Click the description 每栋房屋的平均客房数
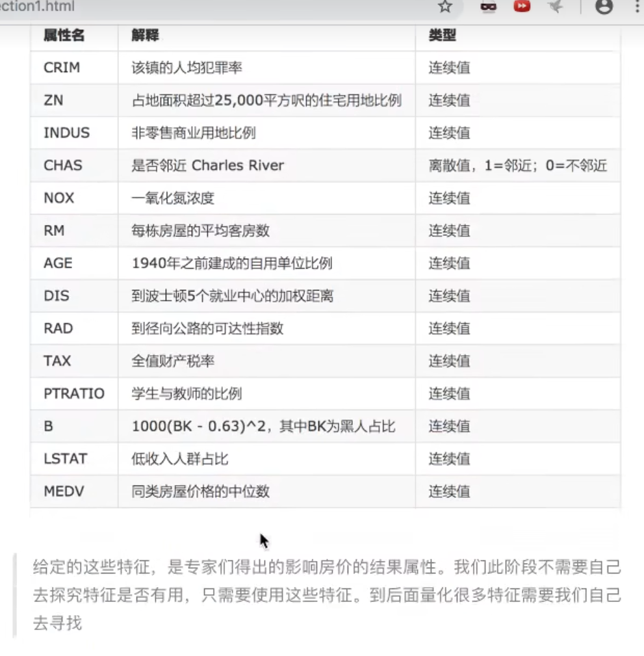Image resolution: width=644 pixels, height=656 pixels. [200, 231]
